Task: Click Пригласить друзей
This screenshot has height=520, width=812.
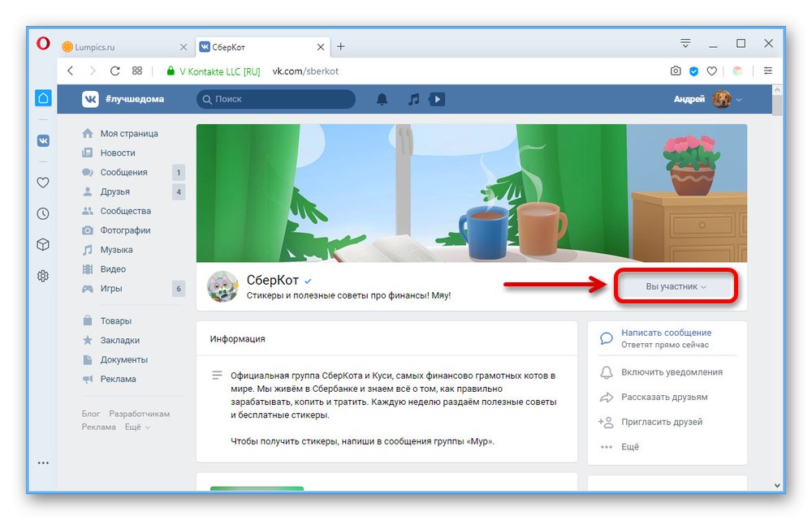Action: click(x=661, y=422)
